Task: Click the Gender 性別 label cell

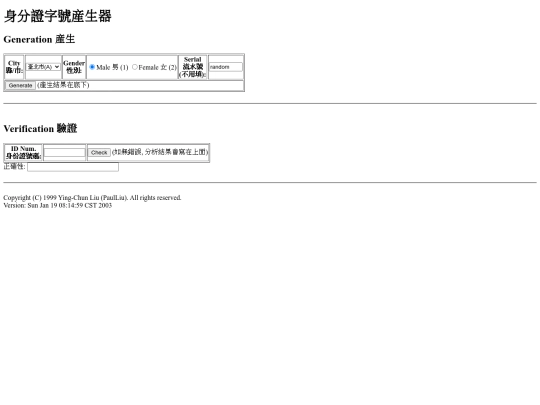Action: [x=74, y=67]
